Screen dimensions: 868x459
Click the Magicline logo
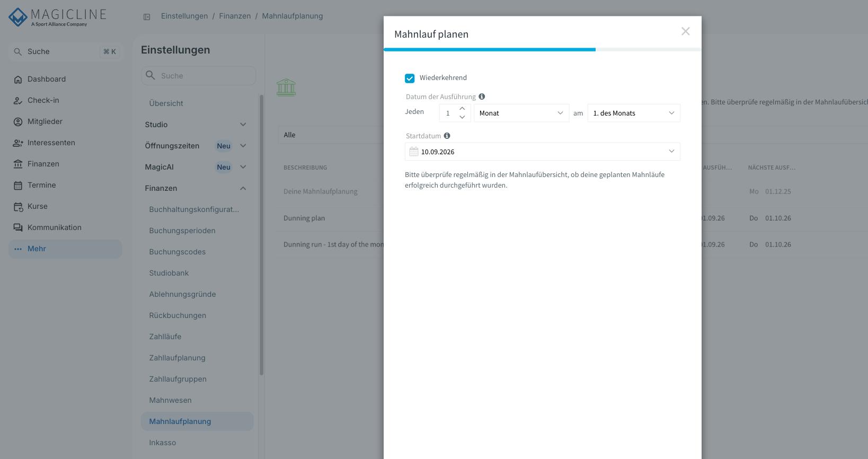[x=58, y=17]
